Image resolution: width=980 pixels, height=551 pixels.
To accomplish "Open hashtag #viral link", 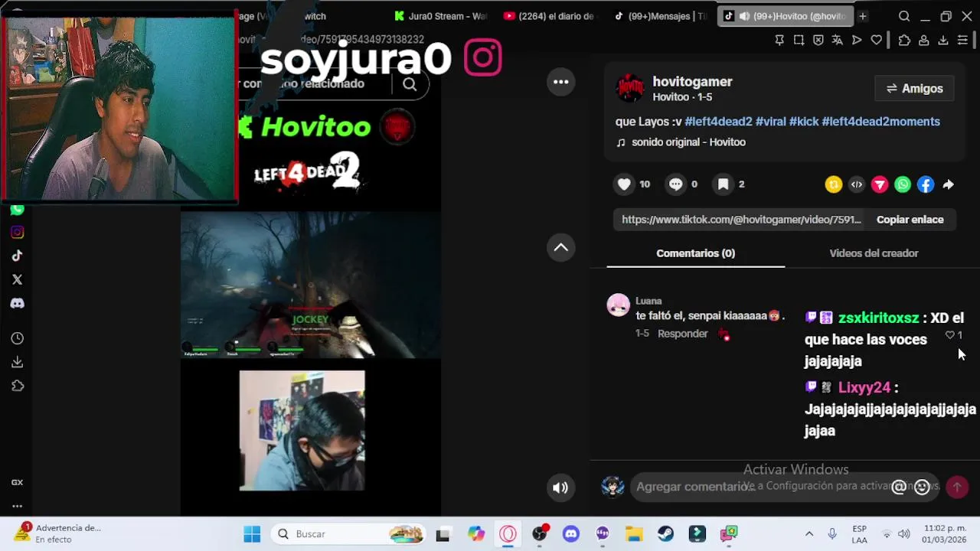I will 770,122.
